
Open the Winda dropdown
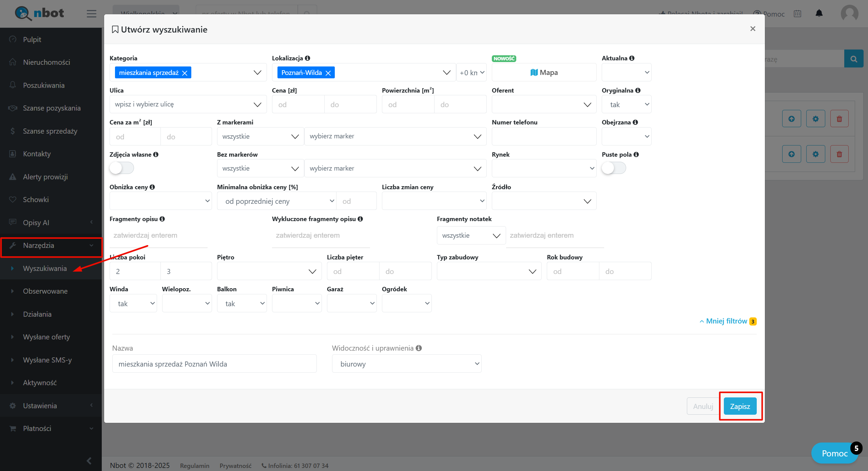133,303
